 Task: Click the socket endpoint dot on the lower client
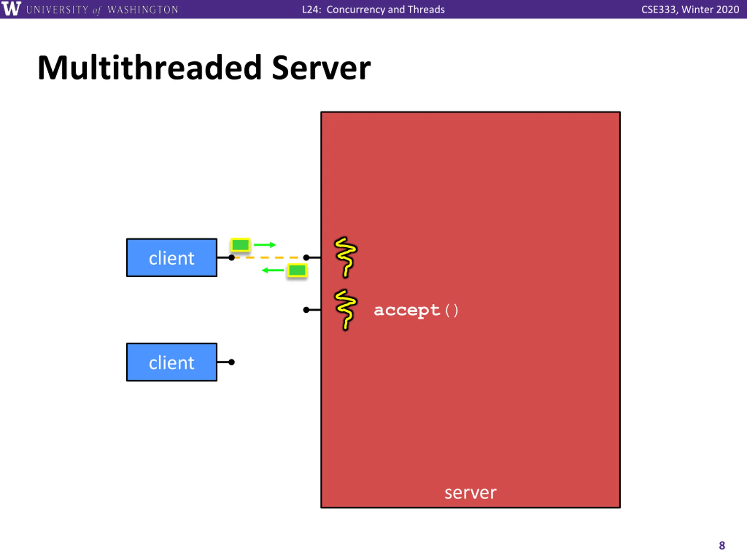pos(231,362)
